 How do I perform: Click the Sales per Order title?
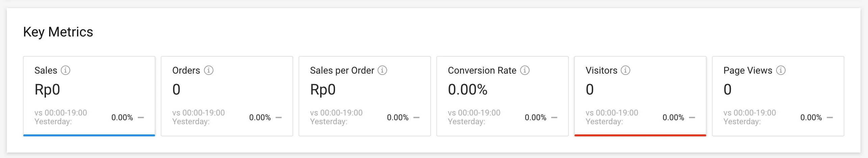(342, 70)
